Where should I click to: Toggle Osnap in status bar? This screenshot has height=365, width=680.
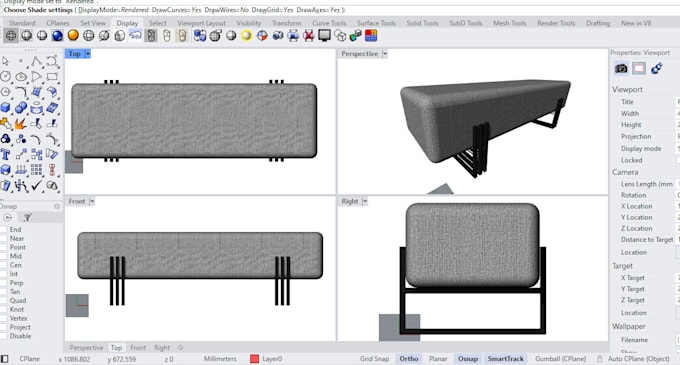pos(468,359)
